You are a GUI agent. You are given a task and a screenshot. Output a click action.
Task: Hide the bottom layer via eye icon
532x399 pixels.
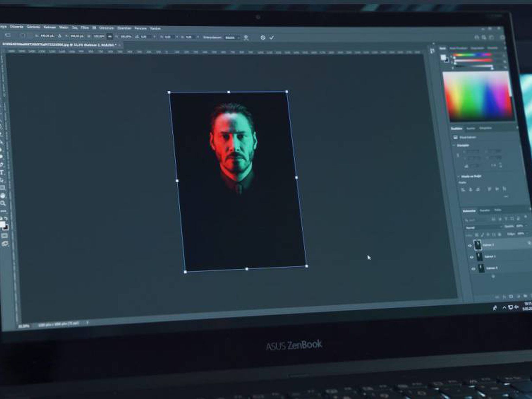click(473, 269)
